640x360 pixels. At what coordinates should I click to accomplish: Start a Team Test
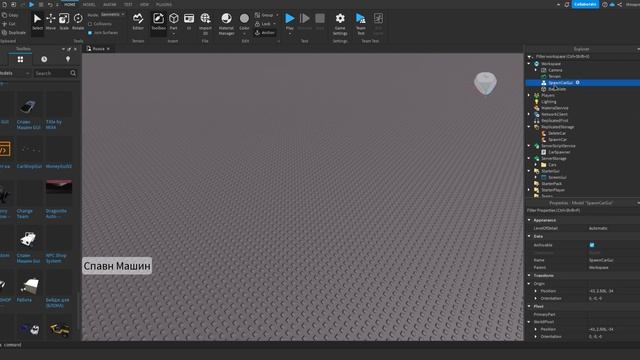click(361, 24)
